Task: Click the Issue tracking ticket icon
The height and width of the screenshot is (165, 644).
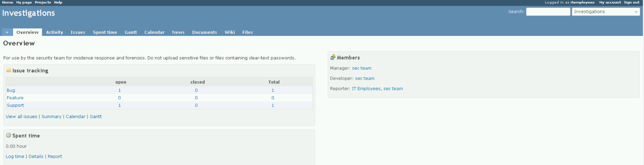Action: [x=8, y=70]
